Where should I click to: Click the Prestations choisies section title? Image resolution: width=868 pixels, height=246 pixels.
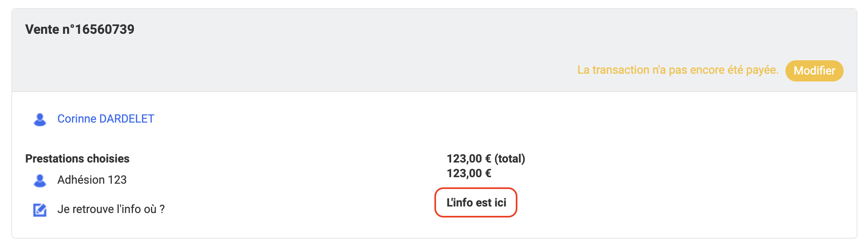click(77, 158)
